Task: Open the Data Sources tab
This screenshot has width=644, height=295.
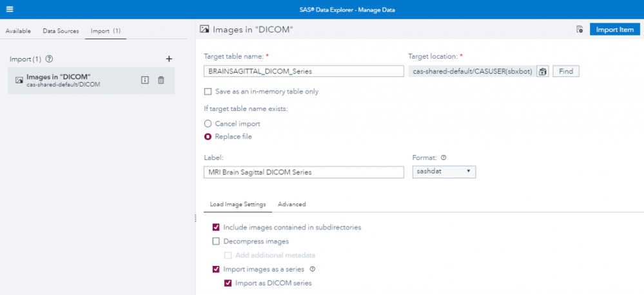Action: coord(61,31)
